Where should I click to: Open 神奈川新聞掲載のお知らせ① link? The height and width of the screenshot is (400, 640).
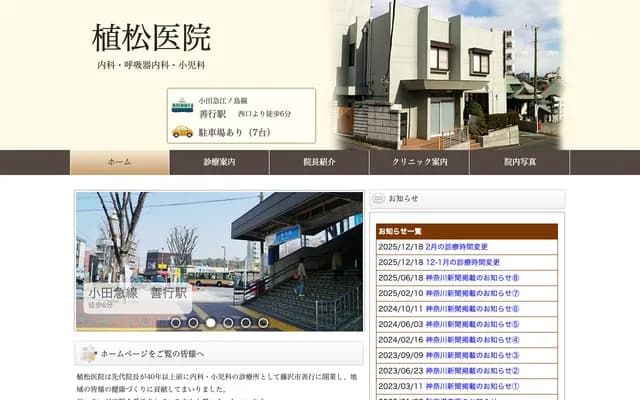pos(472,387)
